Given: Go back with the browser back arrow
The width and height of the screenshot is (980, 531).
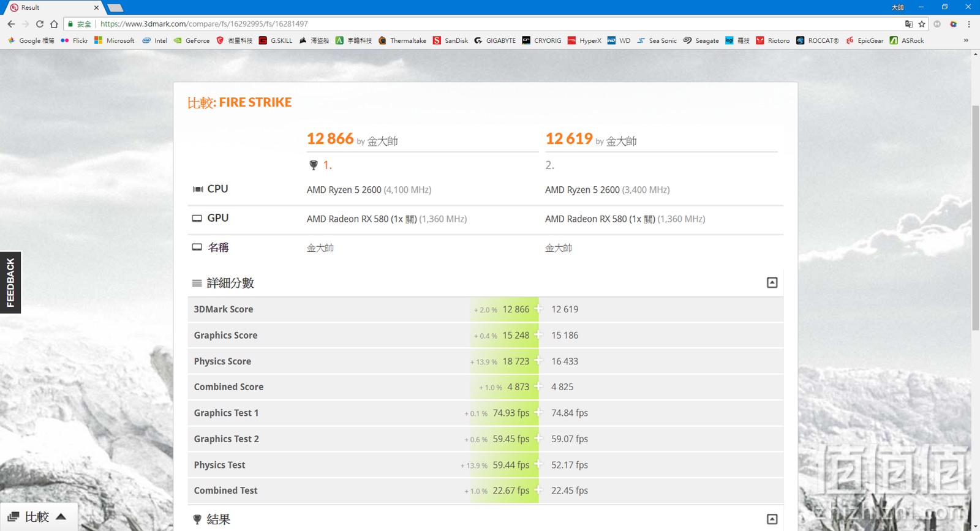Looking at the screenshot, I should click(11, 24).
